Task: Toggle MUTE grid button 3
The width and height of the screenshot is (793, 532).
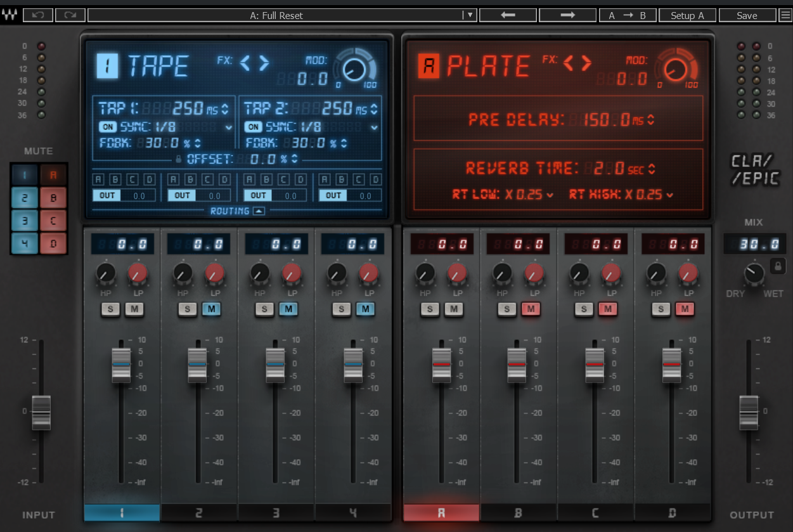Action: pos(25,221)
